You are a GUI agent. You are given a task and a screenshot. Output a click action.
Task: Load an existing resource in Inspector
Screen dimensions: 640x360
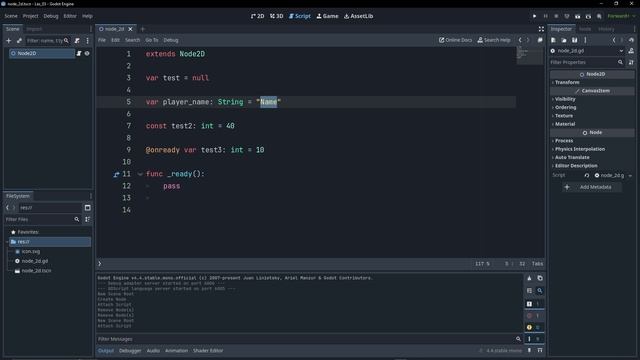564,40
